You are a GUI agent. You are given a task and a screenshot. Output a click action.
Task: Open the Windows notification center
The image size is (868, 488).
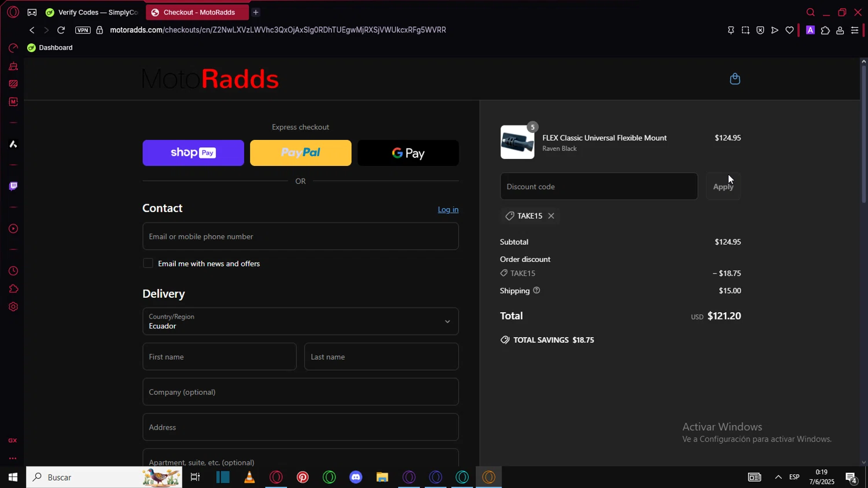pyautogui.click(x=851, y=477)
